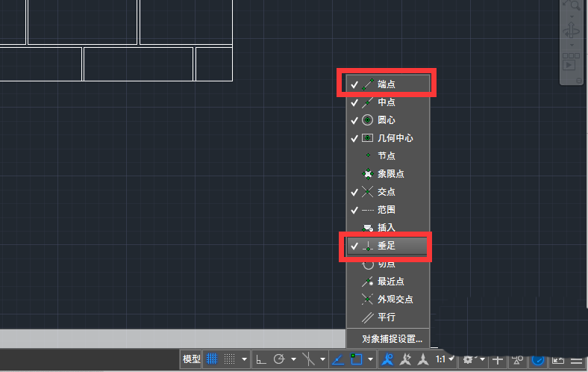This screenshot has width=588, height=372.
Task: Click the workspace gear icon in status bar
Action: 469,359
